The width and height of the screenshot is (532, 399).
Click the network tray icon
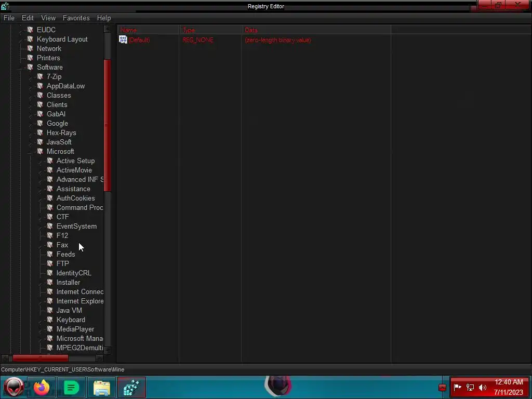(x=470, y=387)
